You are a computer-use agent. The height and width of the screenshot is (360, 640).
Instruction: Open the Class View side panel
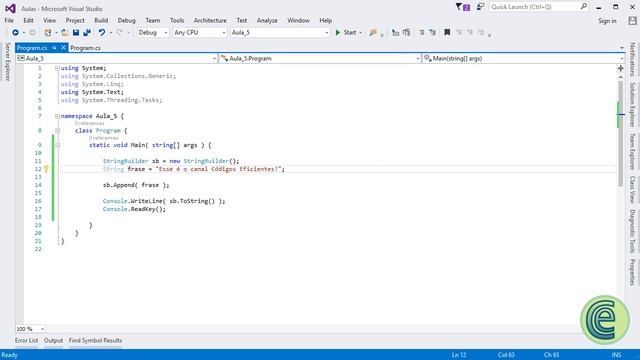point(632,189)
